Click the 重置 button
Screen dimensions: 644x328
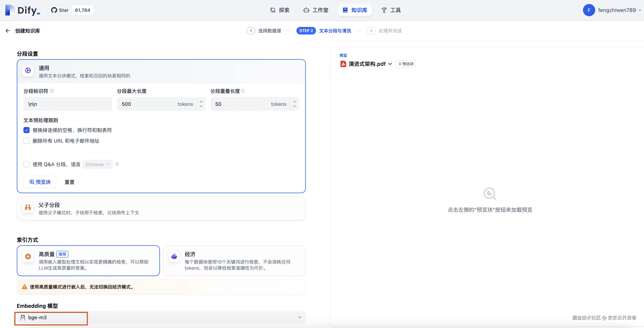70,182
